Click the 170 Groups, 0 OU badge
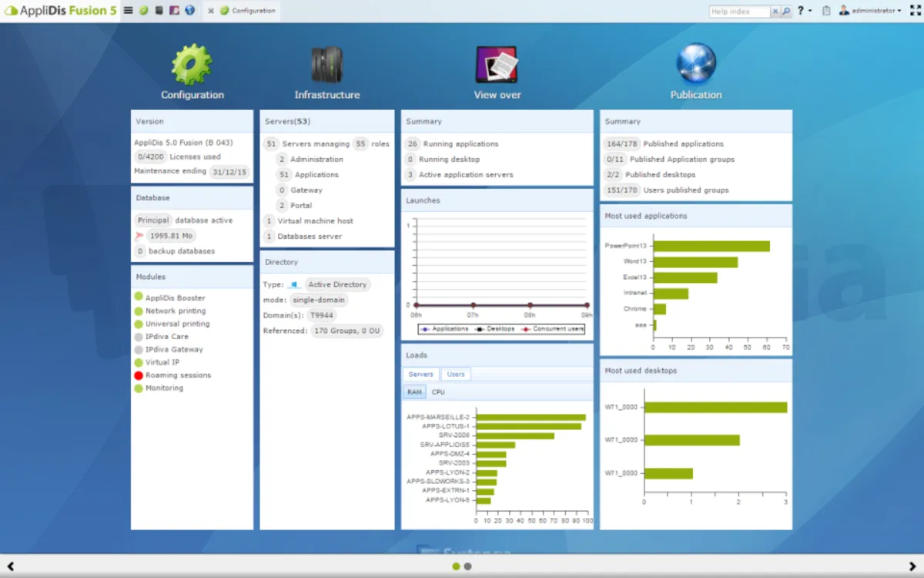The image size is (924, 578). (x=346, y=331)
